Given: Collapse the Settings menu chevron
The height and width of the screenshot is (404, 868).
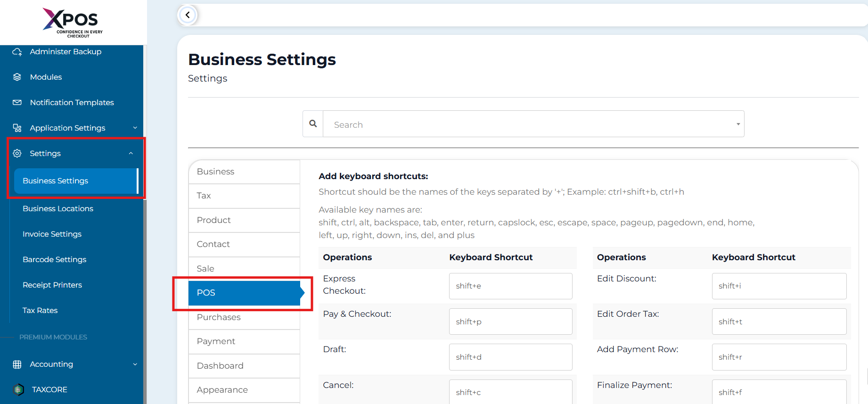Looking at the screenshot, I should pos(131,154).
